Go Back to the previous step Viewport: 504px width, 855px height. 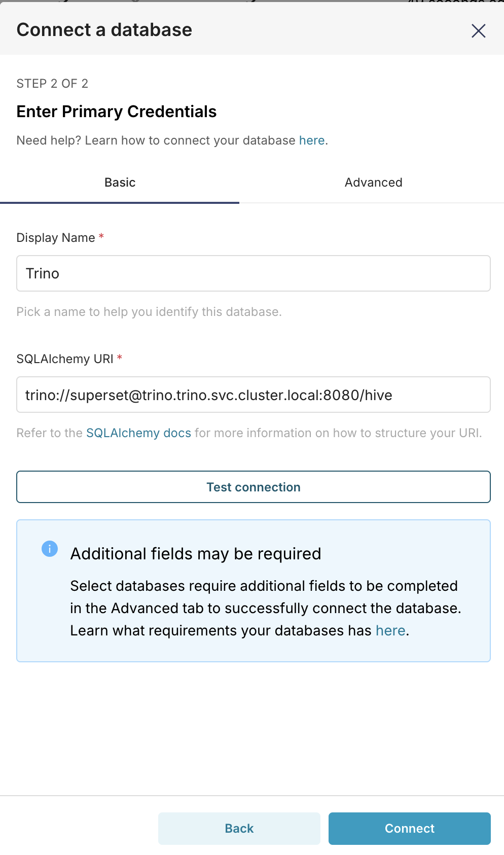tap(239, 829)
